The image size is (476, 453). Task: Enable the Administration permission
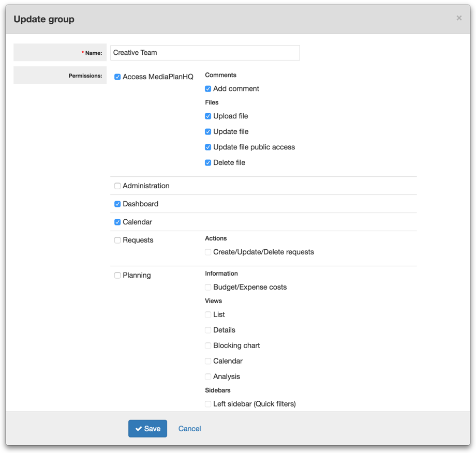(117, 186)
